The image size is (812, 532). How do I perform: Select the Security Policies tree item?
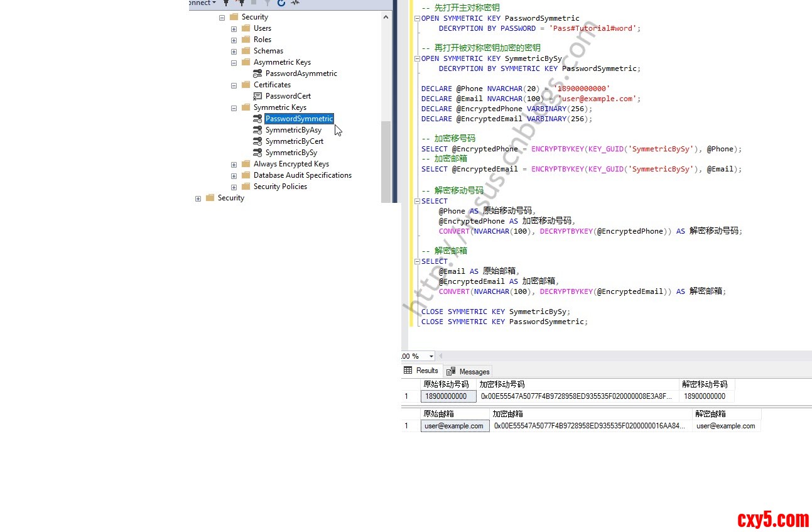[x=280, y=187]
